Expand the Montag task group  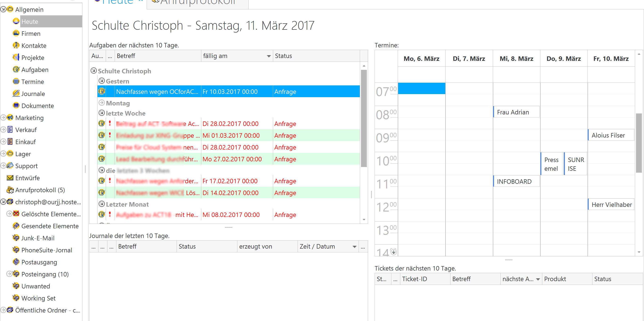tap(101, 103)
